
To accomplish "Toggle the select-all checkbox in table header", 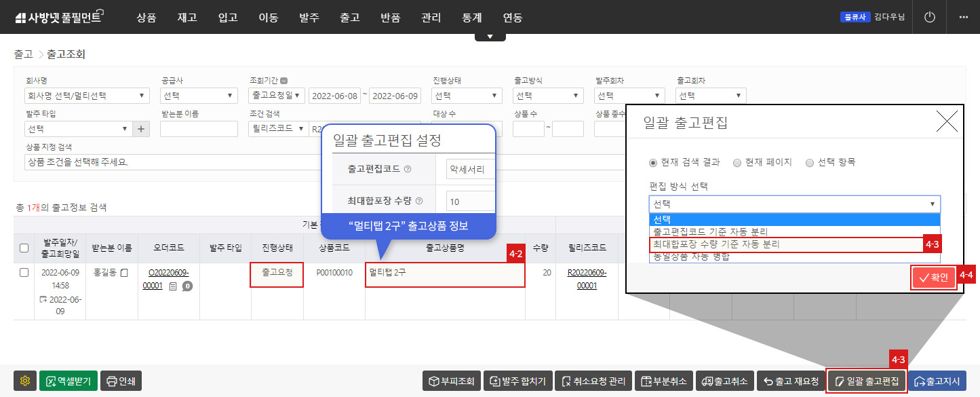I will point(24,248).
